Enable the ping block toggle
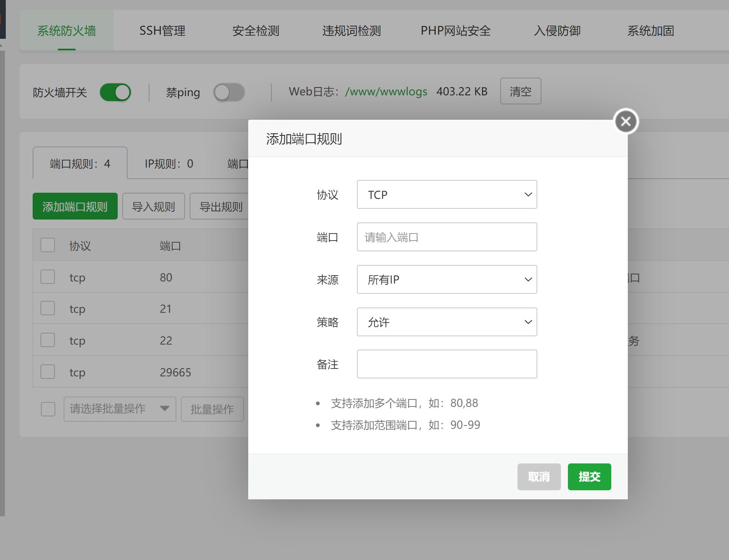 (x=229, y=92)
